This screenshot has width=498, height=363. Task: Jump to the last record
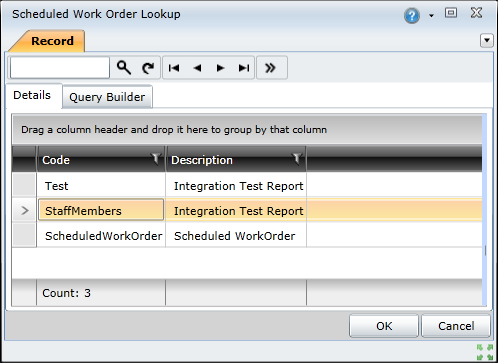click(244, 68)
